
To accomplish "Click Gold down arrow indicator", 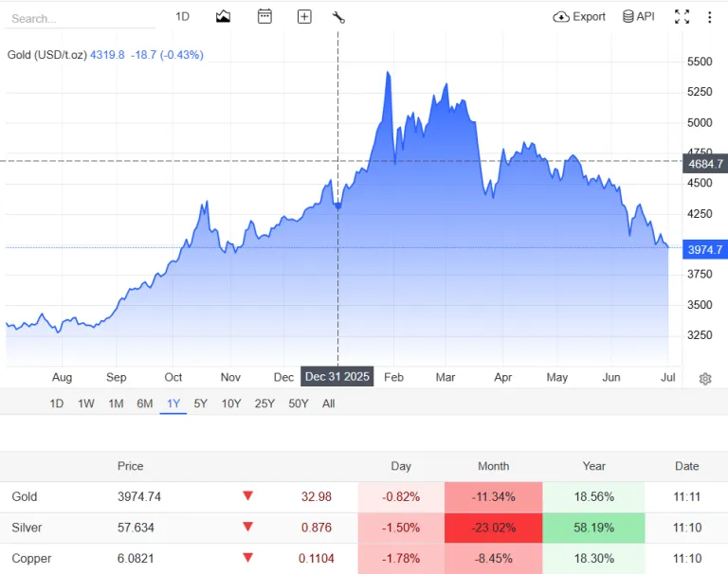I will pos(248,495).
